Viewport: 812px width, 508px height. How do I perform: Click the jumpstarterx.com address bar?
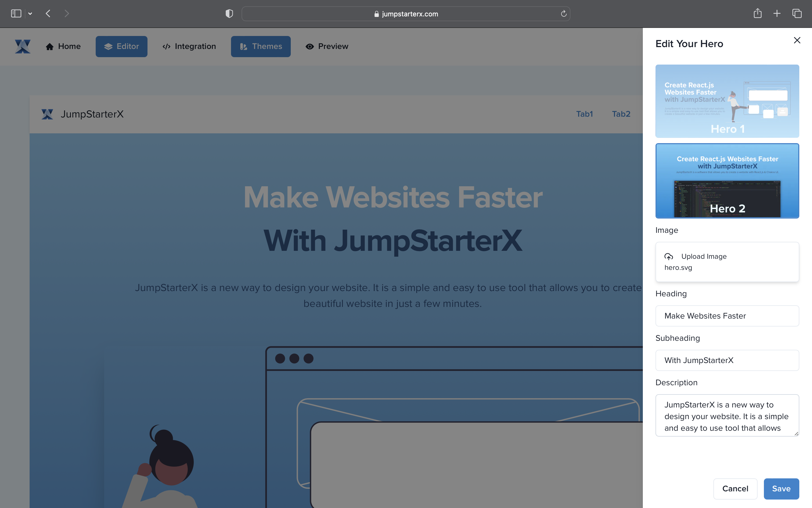406,14
